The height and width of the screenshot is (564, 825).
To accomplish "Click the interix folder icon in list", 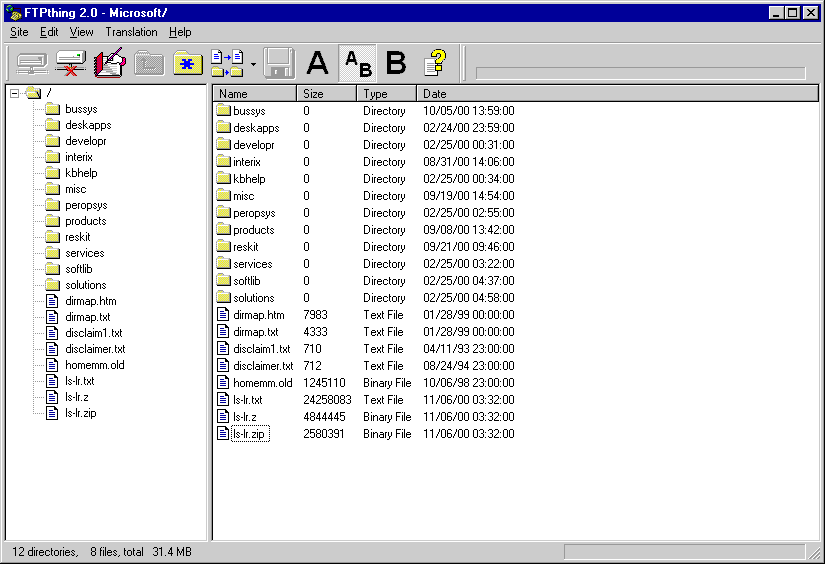I will (224, 162).
